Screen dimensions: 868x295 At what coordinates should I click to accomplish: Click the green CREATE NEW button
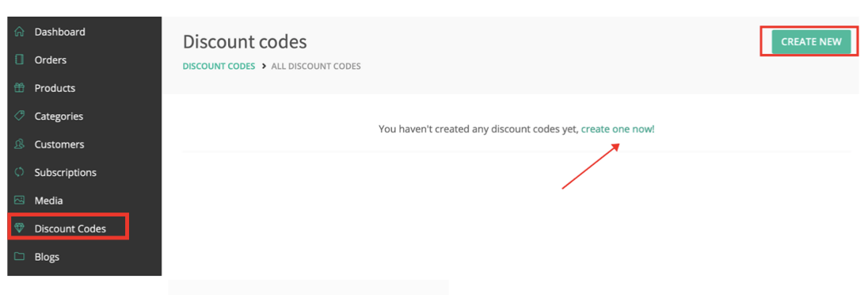811,41
